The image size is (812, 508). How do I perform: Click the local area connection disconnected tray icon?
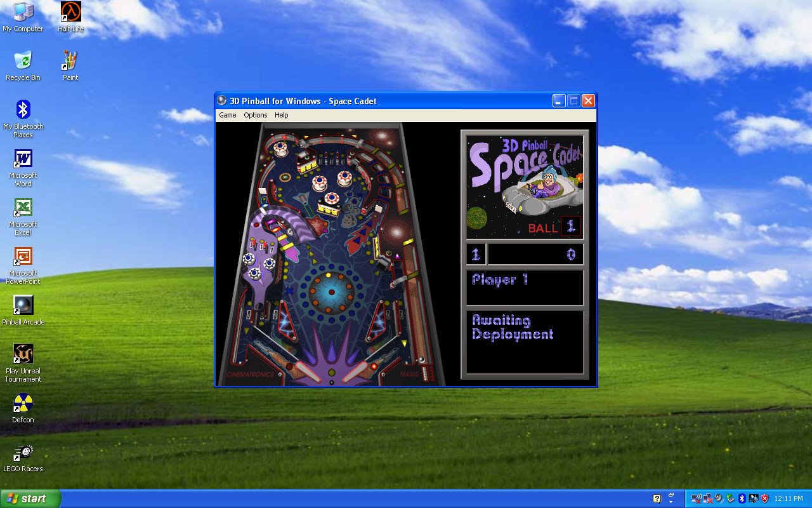click(x=707, y=498)
